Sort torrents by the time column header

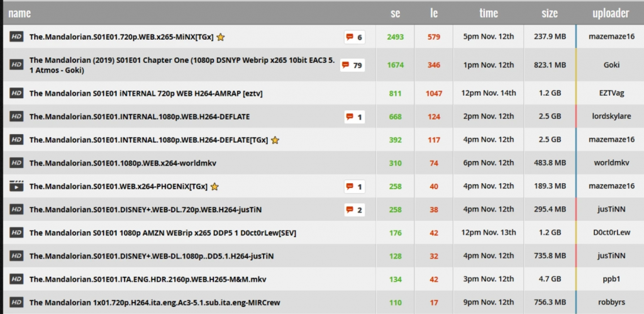[488, 13]
